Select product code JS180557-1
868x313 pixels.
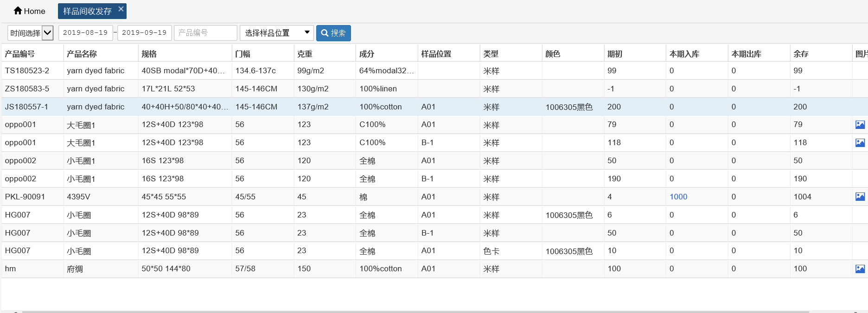26,107
